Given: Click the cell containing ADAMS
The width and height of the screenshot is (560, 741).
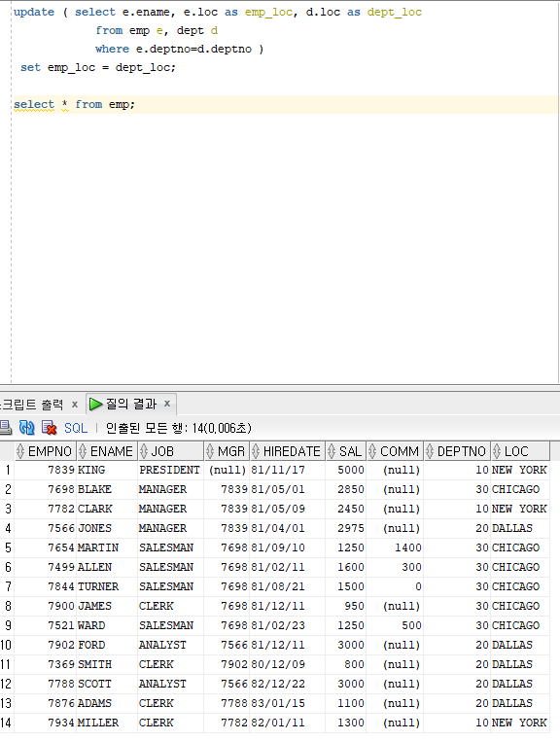Looking at the screenshot, I should point(107,704).
